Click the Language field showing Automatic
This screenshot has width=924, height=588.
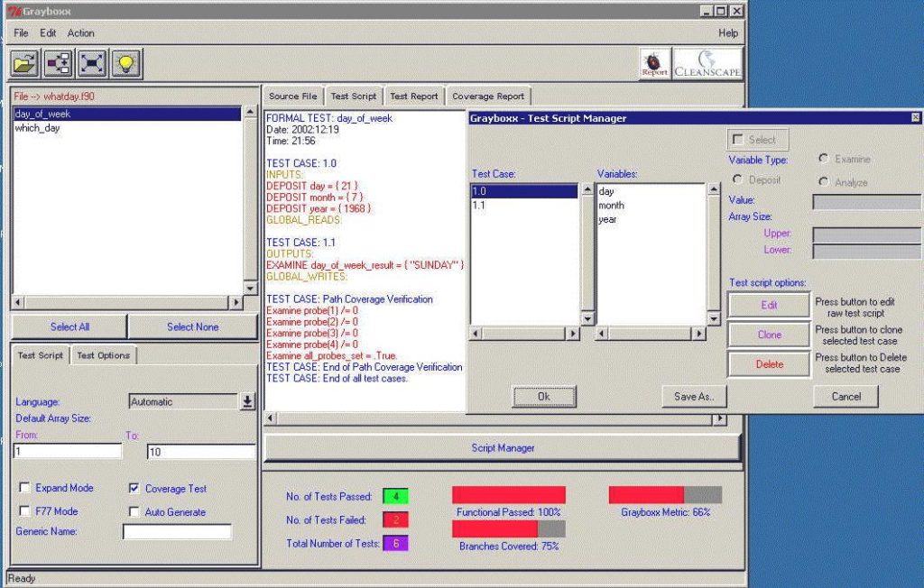[183, 401]
